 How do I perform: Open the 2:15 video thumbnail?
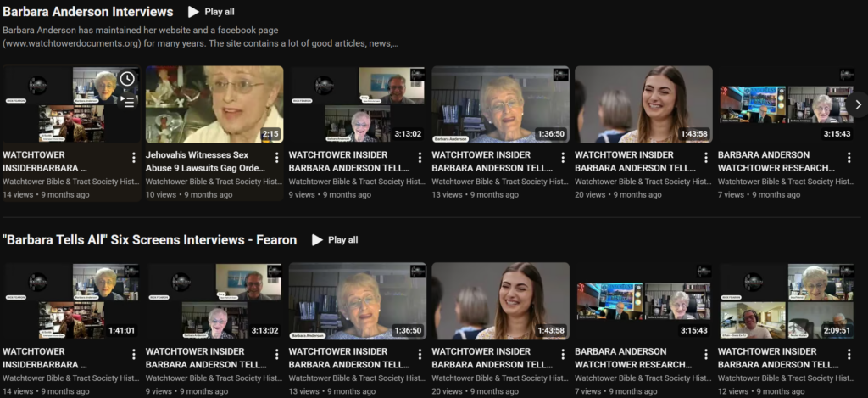click(x=214, y=104)
